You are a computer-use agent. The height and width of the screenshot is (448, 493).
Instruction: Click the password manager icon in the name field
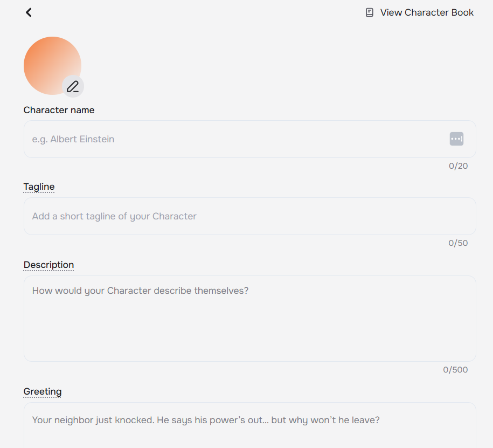[x=456, y=139]
